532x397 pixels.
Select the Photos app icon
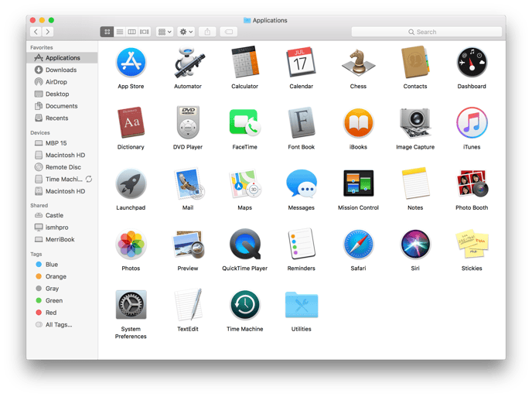131,245
